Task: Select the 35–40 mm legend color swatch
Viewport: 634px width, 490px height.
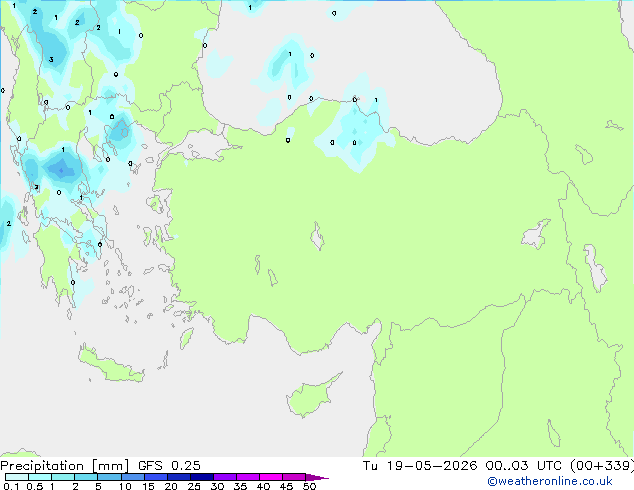Action: 248,477
